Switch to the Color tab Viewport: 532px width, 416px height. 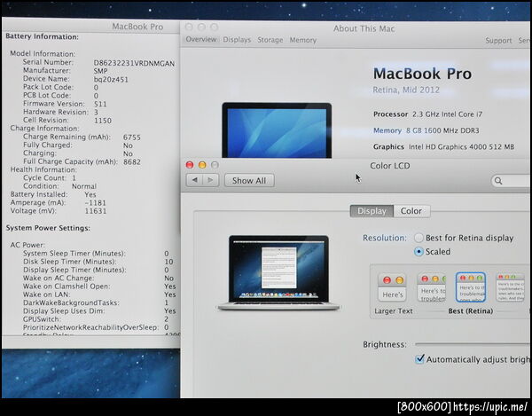click(411, 211)
